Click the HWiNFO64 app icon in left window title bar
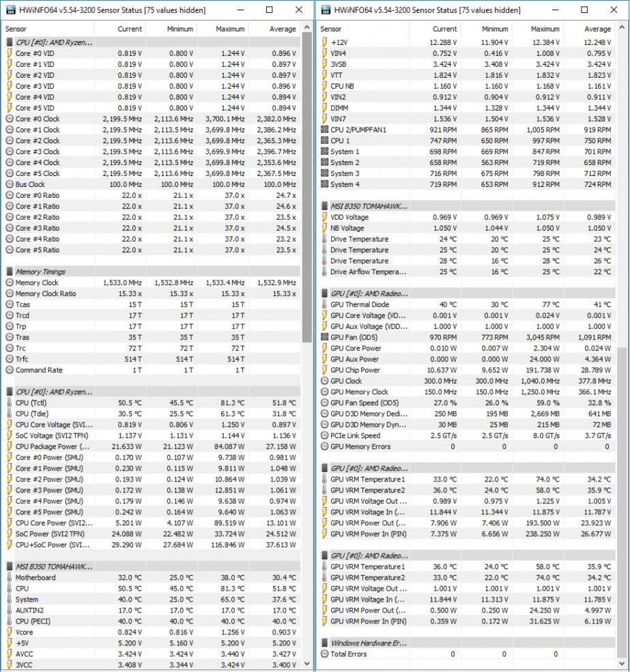The height and width of the screenshot is (672, 630). 10,10
